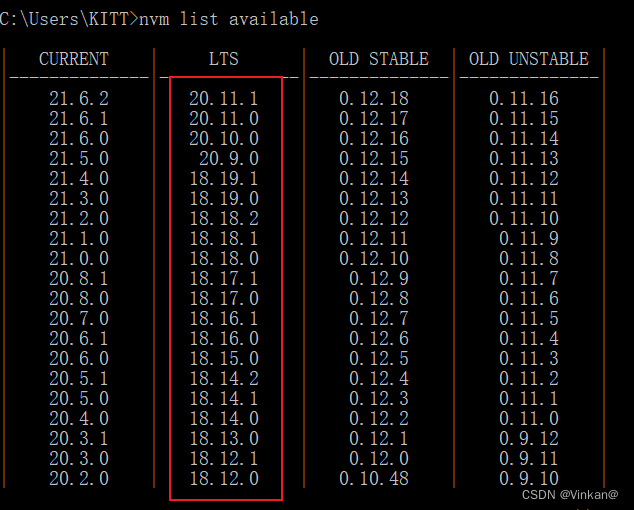634x510 pixels.
Task: Select LTS version 18.17.1
Action: click(x=224, y=279)
